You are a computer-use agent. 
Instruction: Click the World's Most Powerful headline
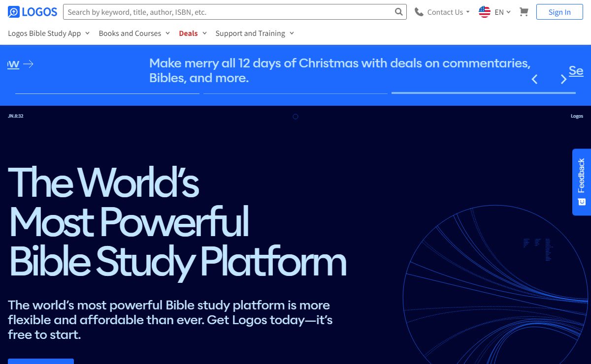pos(177,222)
